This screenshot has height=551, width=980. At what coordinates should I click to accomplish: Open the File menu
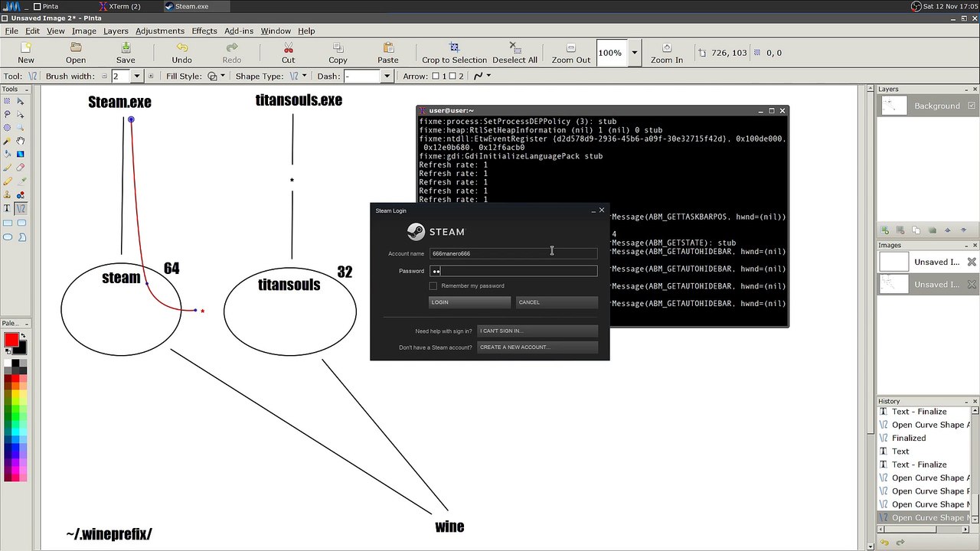pos(11,31)
